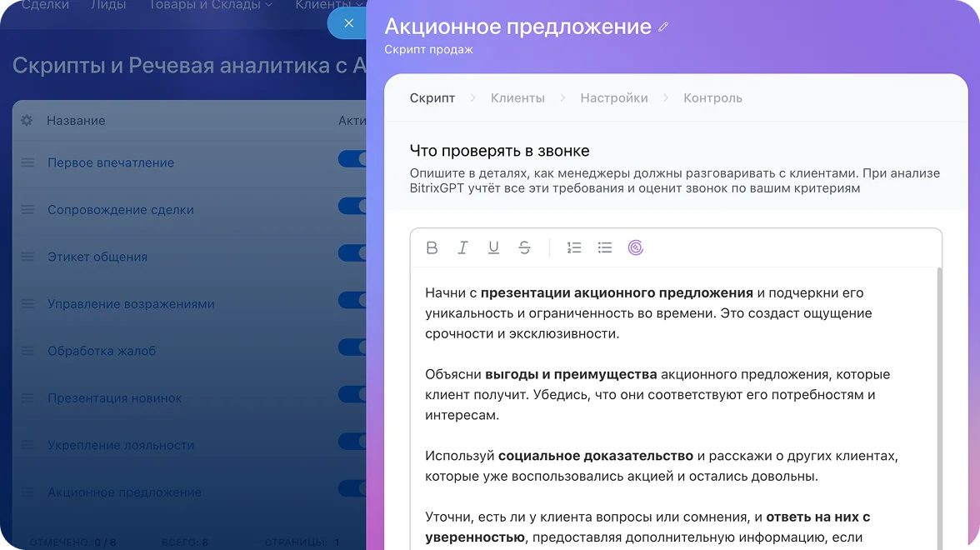
Task: Open the BitrixGPT copilot icon in toolbar
Action: [636, 247]
